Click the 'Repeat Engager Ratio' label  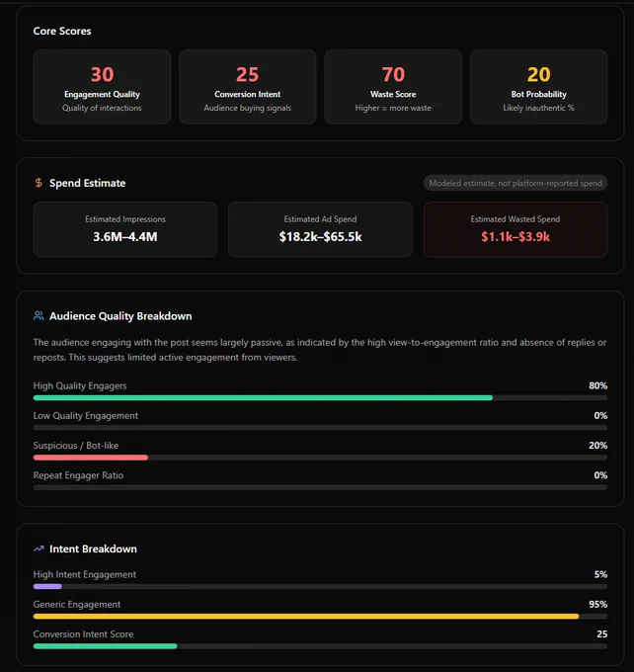point(78,475)
